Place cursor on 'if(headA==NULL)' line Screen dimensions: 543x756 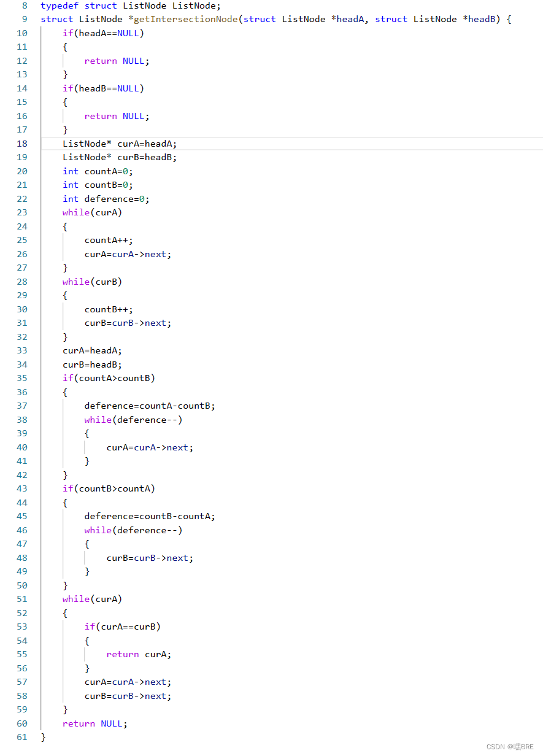(103, 33)
